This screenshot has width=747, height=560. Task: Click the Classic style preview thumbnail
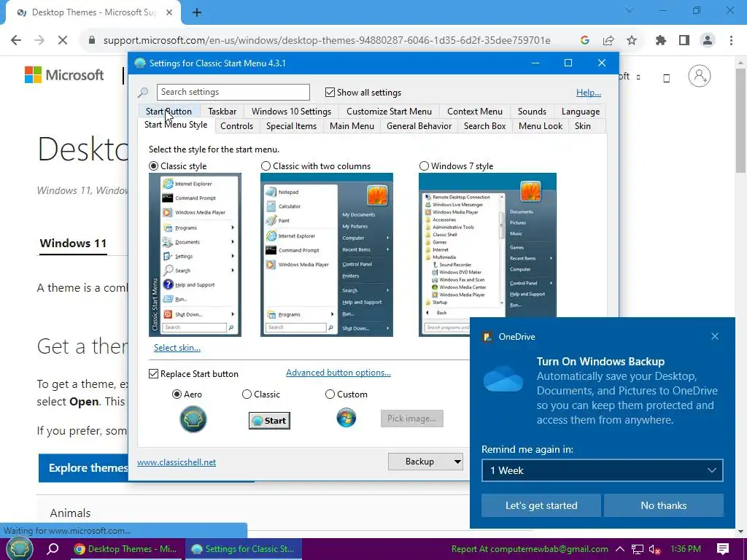[195, 254]
